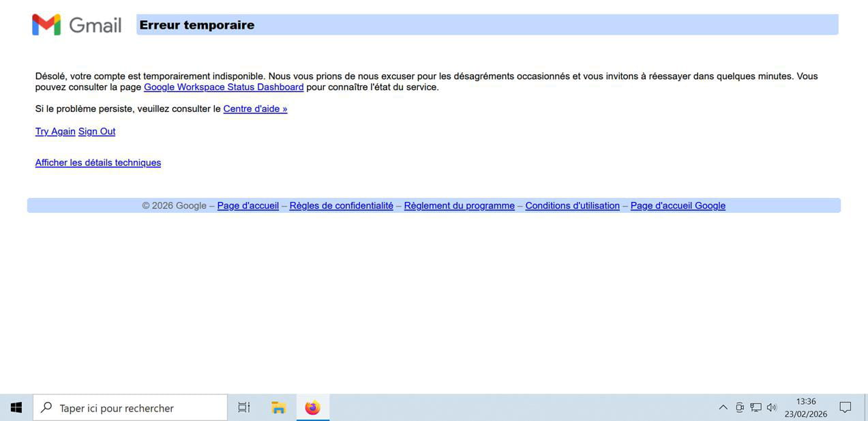Open Task View from the taskbar

coord(244,407)
